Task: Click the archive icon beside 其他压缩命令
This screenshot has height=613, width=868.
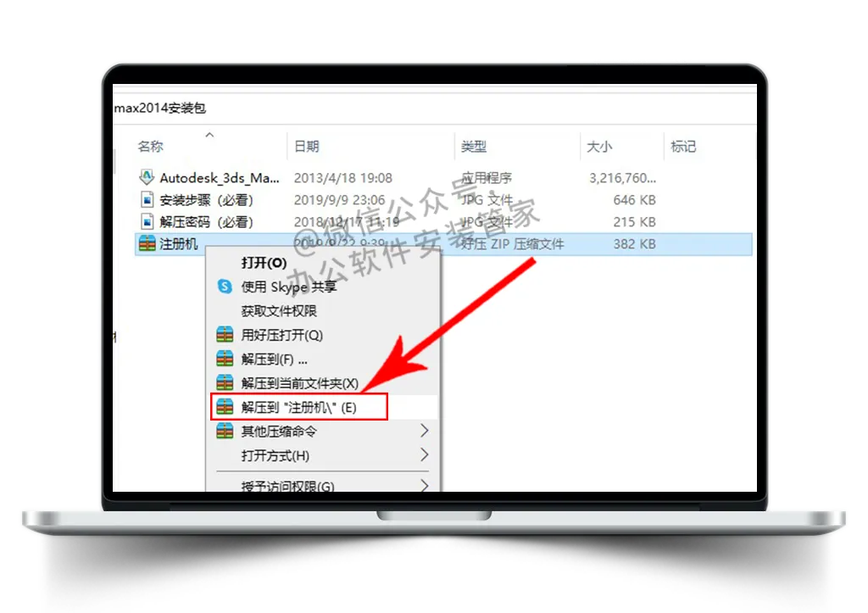Action: point(225,431)
